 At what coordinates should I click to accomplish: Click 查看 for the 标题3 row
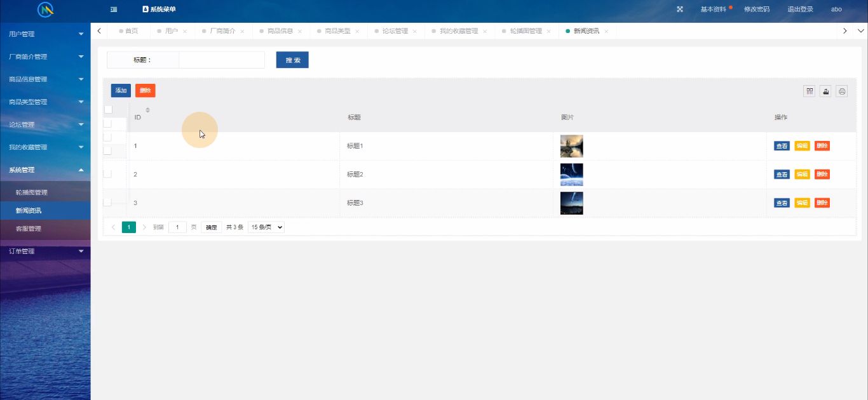click(782, 203)
